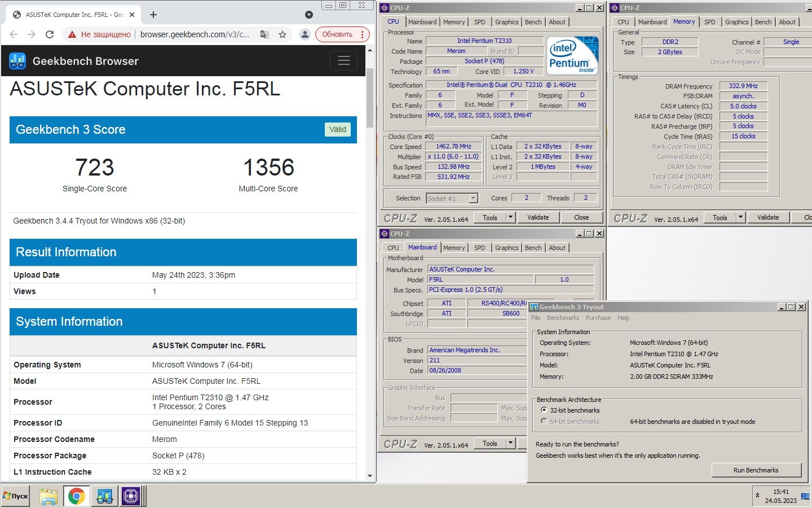Switch to Bench tab in top-left CPU-Z

[x=533, y=22]
